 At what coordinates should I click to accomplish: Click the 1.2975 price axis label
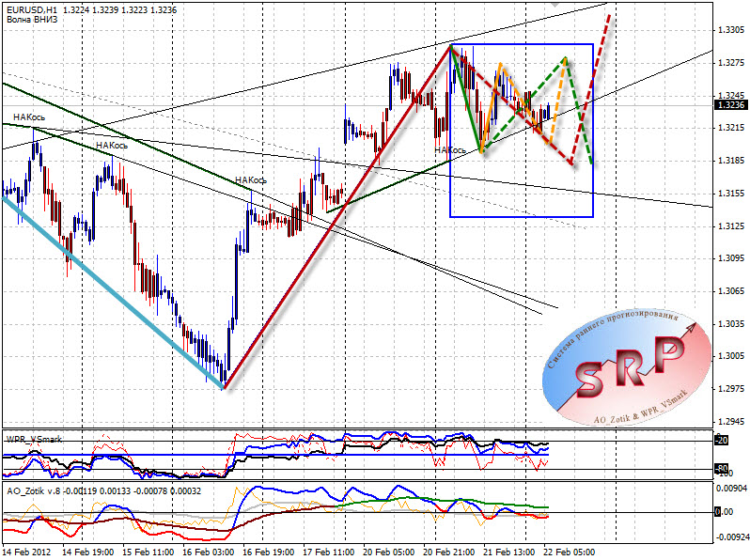[x=732, y=388]
